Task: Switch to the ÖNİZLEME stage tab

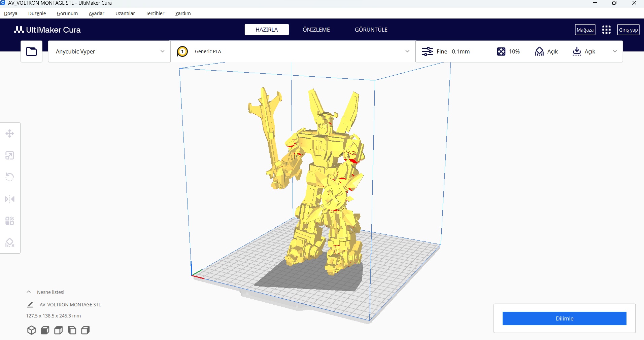Action: [316, 30]
